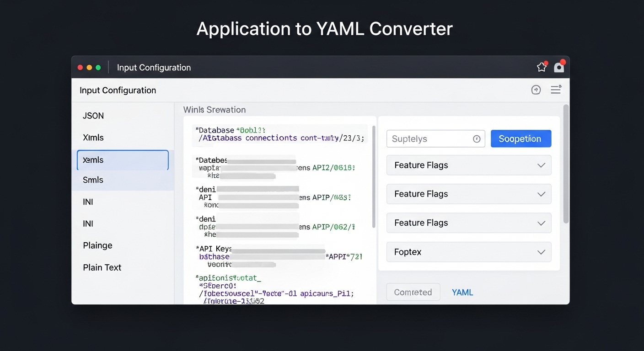Click the green traffic light window control
The height and width of the screenshot is (351, 644).
[98, 67]
